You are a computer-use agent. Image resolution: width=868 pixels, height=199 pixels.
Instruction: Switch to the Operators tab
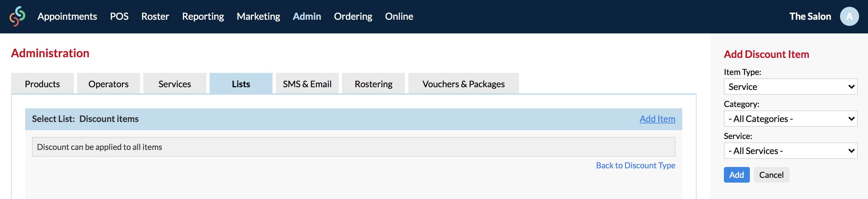pyautogui.click(x=109, y=83)
